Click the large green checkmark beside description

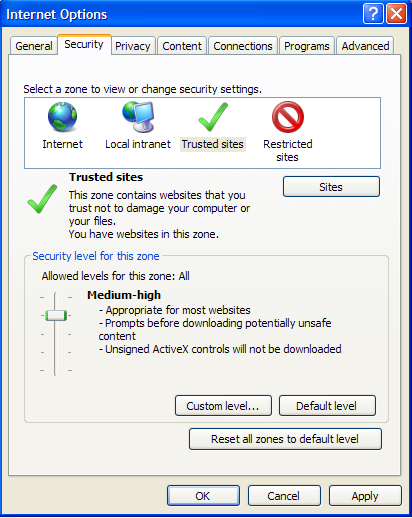coord(42,199)
